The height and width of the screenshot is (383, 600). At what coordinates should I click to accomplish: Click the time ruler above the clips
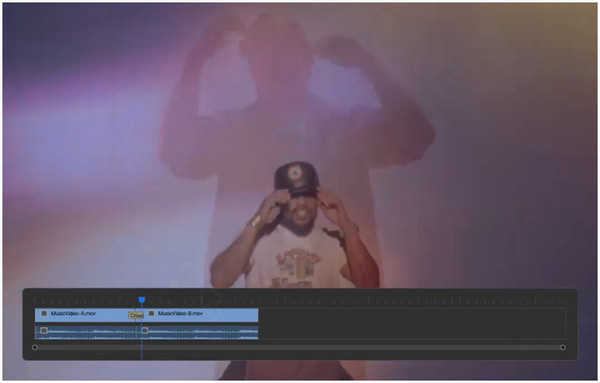click(x=300, y=300)
